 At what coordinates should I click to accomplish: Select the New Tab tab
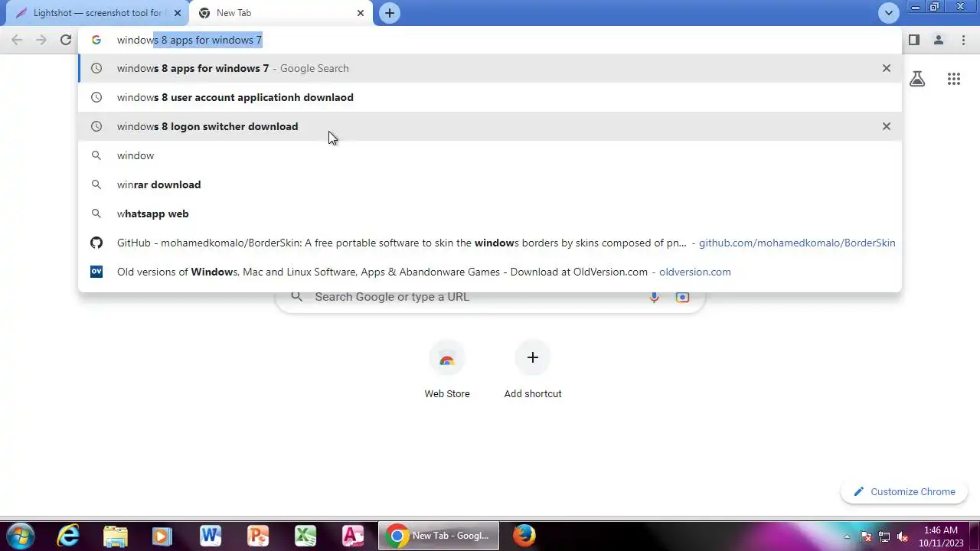click(x=280, y=13)
